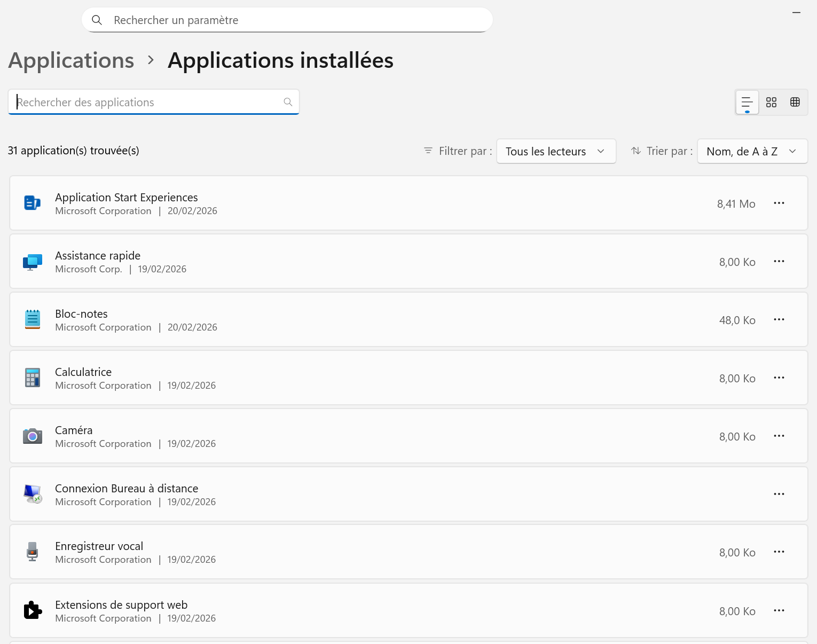The image size is (817, 644).
Task: Click the Connexion Bureau à distance name
Action: coord(127,488)
